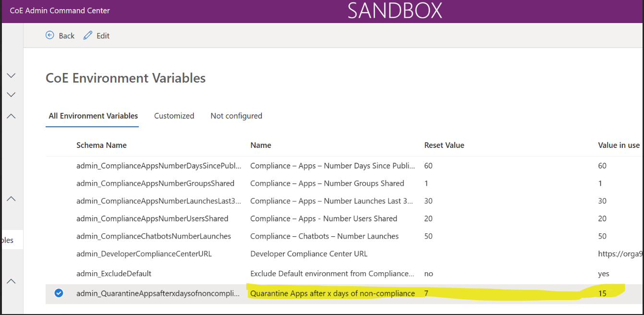Select the Edit pencil icon
The image size is (644, 315).
tap(87, 35)
